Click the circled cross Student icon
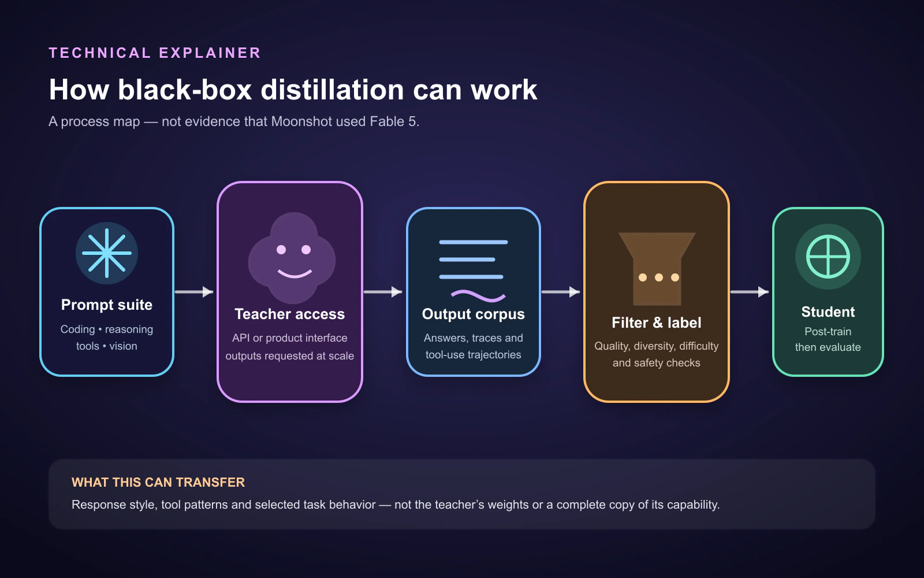Image resolution: width=924 pixels, height=578 pixels. pyautogui.click(x=828, y=257)
